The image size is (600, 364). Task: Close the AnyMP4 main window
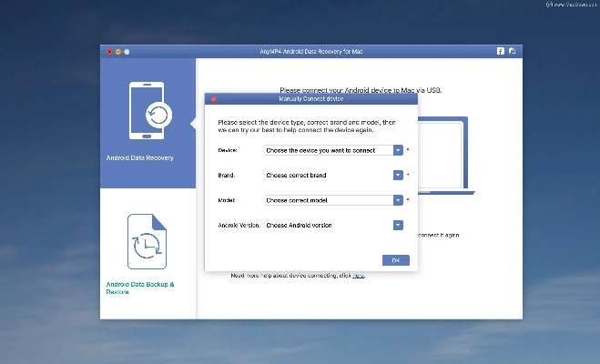[108, 52]
